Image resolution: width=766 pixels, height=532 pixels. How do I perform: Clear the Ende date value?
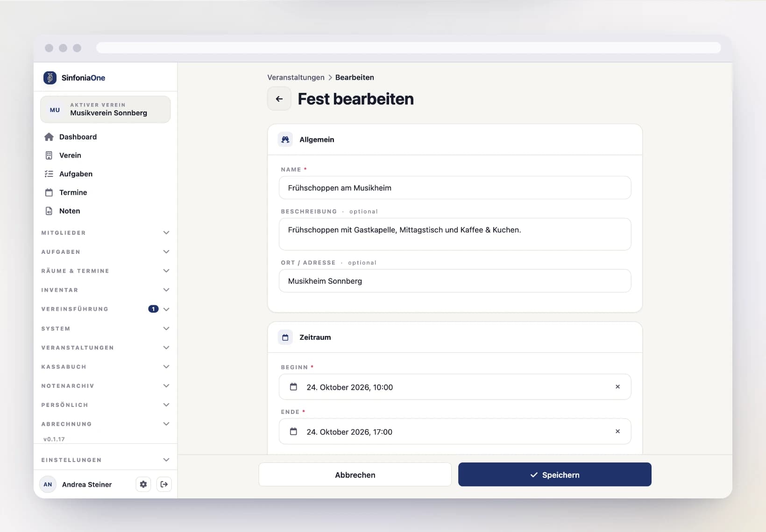click(x=617, y=432)
